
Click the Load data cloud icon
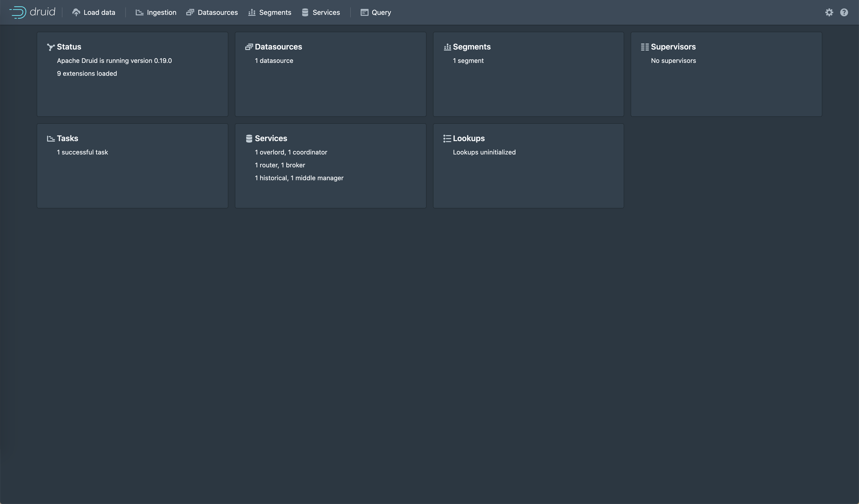click(76, 13)
